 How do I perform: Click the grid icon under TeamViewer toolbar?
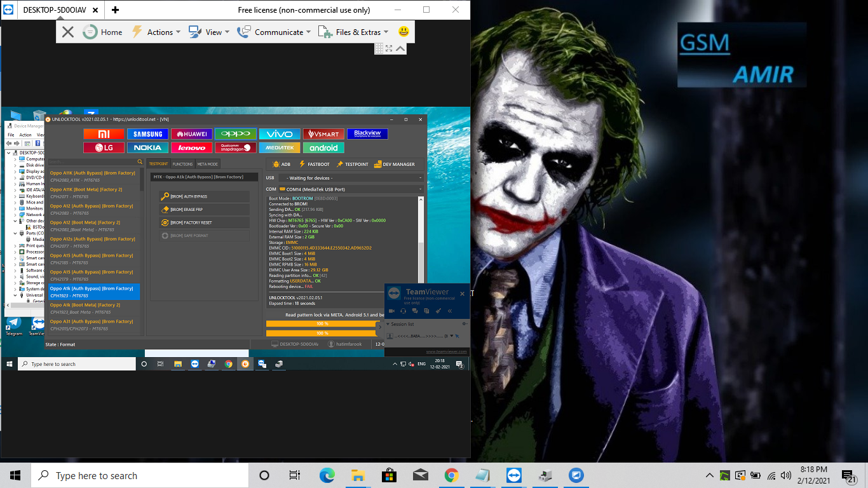pyautogui.click(x=379, y=48)
